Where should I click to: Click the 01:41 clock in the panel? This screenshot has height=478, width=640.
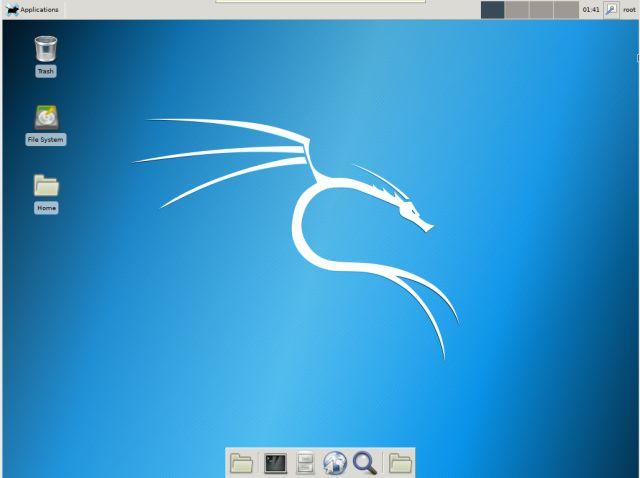(591, 9)
